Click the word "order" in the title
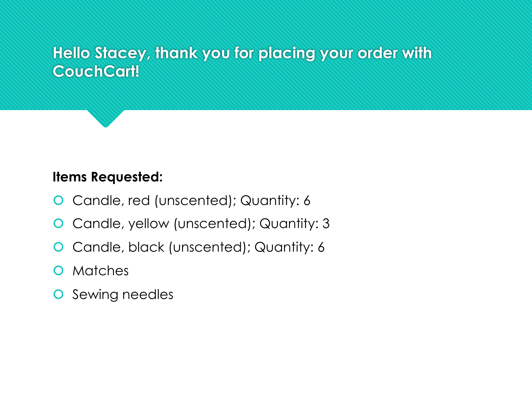The image size is (532, 399). [377, 53]
